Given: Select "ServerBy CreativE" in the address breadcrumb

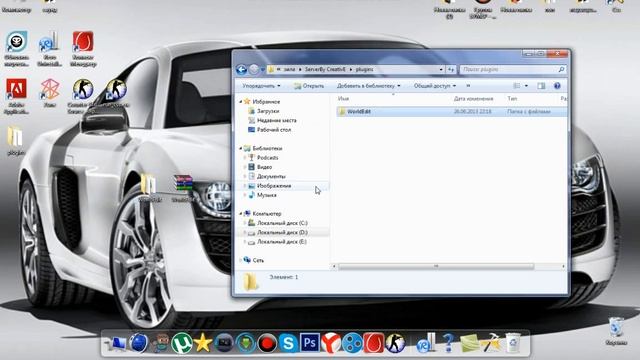Looking at the screenshot, I should tap(325, 69).
